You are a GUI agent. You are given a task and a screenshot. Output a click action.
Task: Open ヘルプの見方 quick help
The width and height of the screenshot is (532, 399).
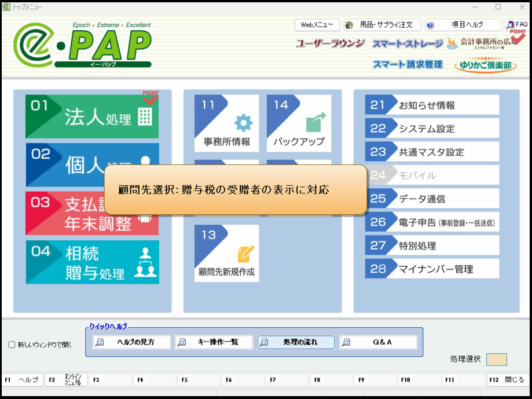(x=131, y=342)
